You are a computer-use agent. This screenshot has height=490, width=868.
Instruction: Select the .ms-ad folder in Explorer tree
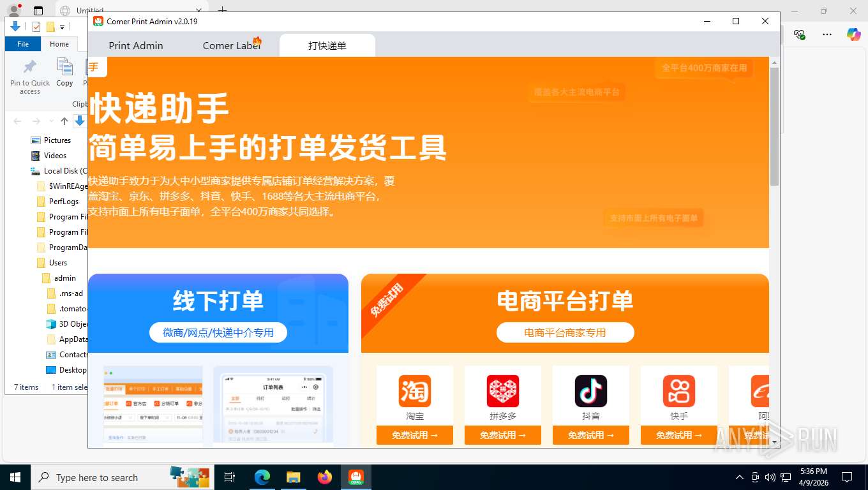pyautogui.click(x=71, y=293)
